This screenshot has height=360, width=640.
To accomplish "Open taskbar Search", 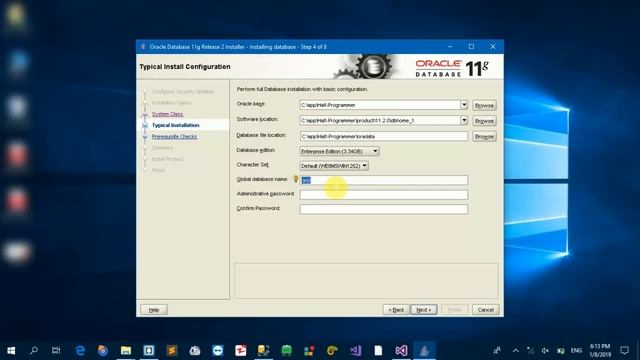I will [x=34, y=350].
